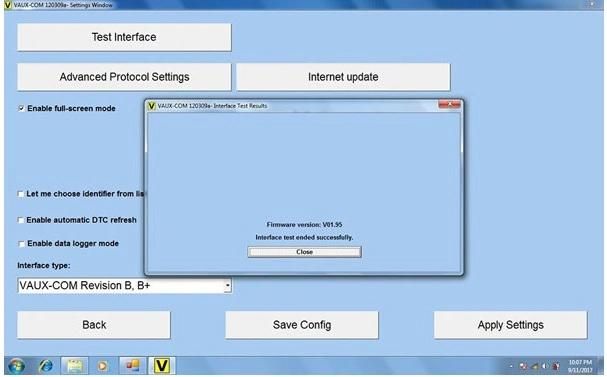Click 'Interface test ended successfully' message
Viewport: 607px width, 377px height.
tap(304, 238)
